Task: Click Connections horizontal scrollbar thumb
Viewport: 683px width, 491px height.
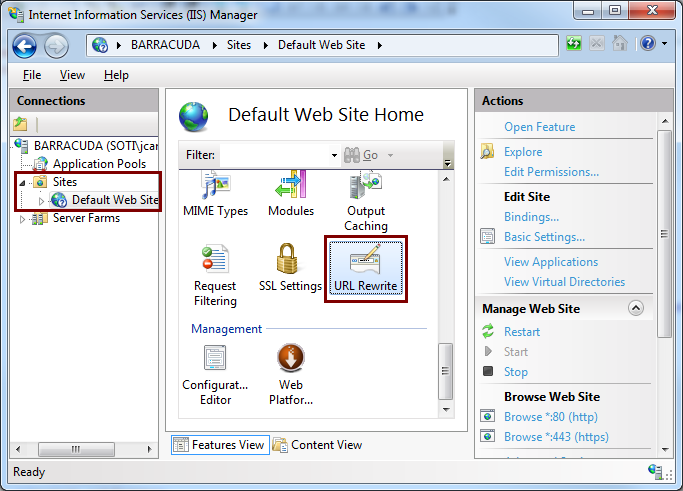Action: [76, 449]
